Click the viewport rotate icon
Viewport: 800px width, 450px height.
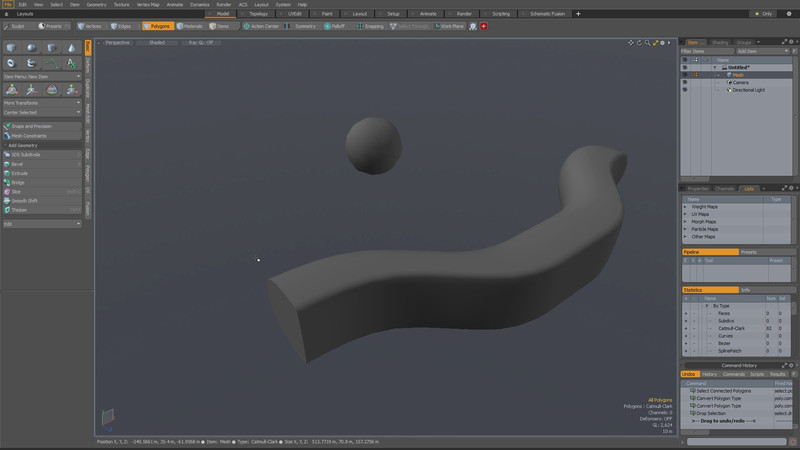tap(639, 43)
